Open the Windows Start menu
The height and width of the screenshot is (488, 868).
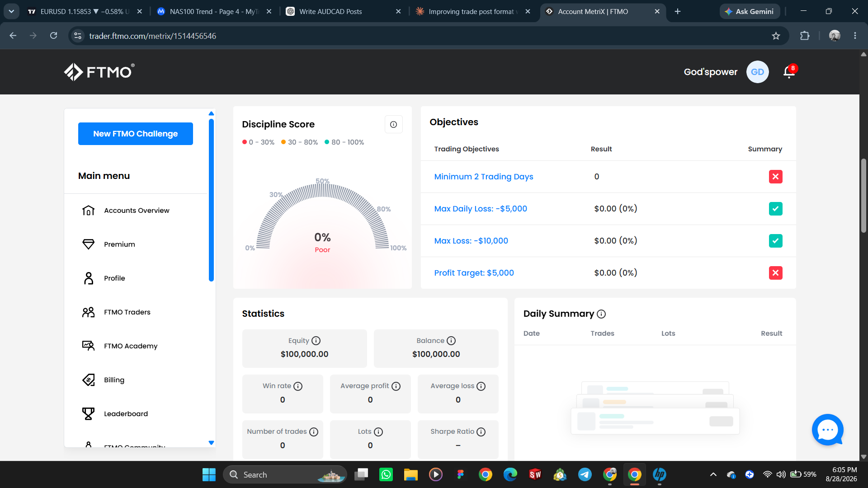pos(209,474)
